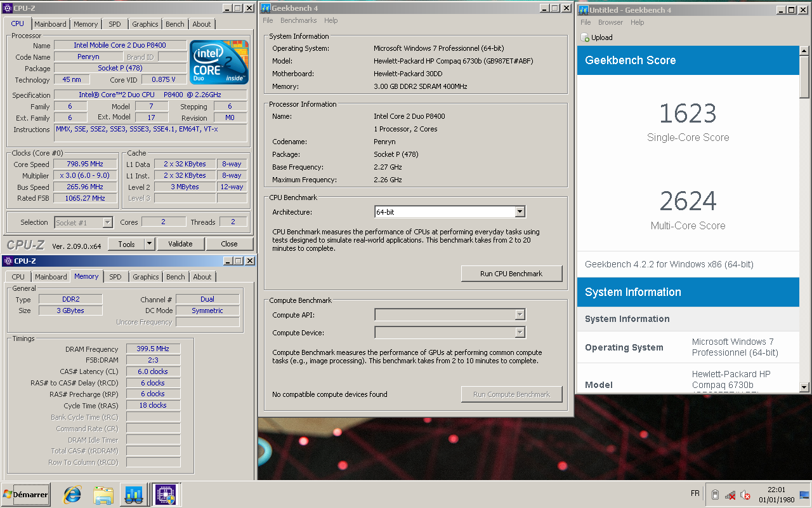The height and width of the screenshot is (508, 812).
Task: Click the show desktop tray icon
Action: coord(804,495)
